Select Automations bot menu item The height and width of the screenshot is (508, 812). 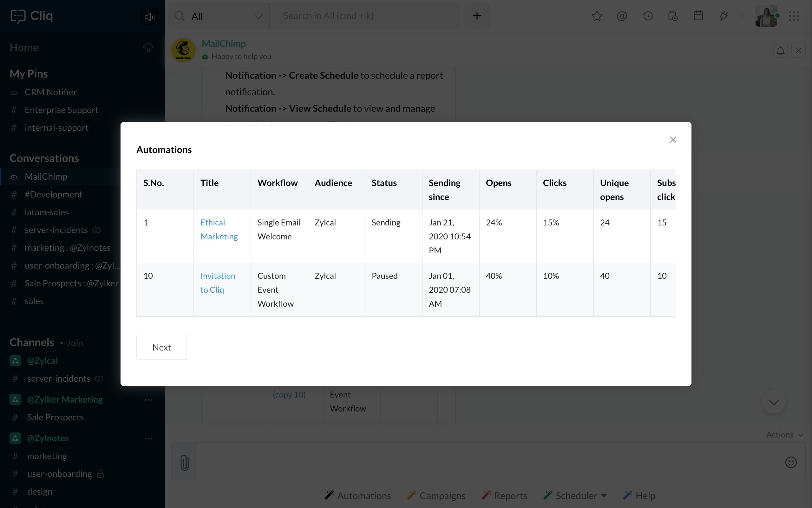click(x=358, y=496)
